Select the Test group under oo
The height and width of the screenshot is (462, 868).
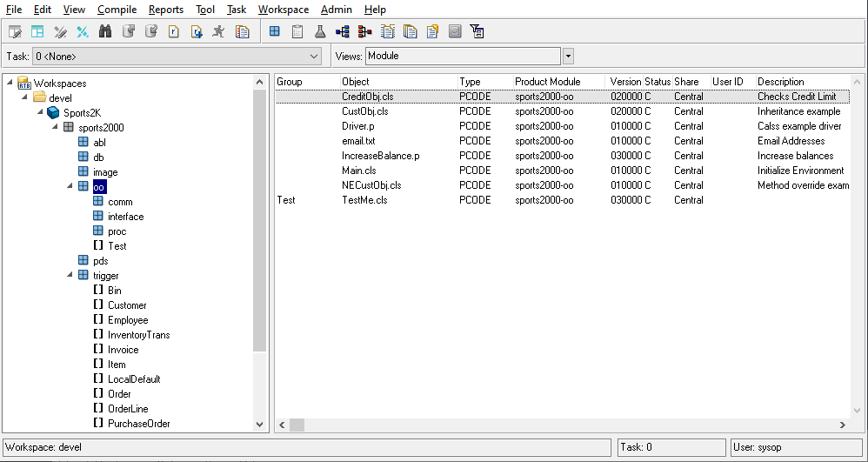click(x=117, y=246)
